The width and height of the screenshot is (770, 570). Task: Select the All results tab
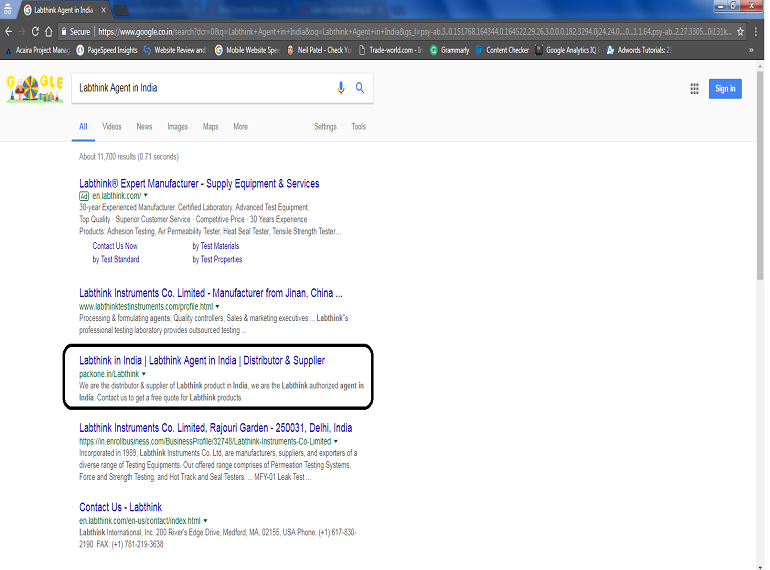pos(83,127)
